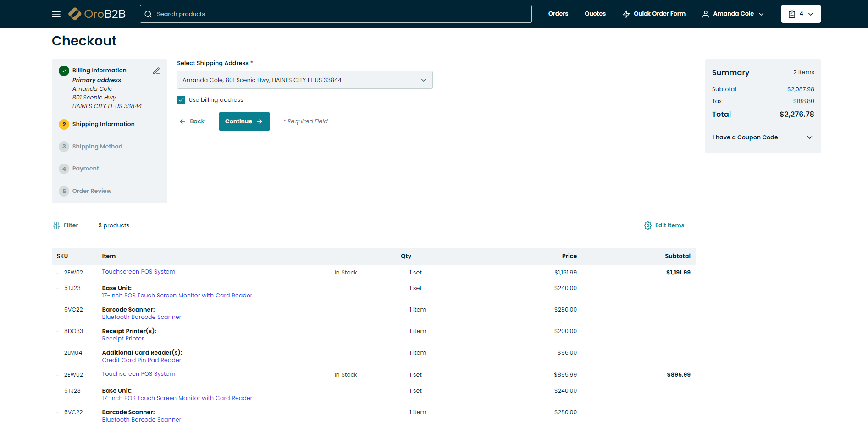
Task: Open the Credit Card Pin Pad Reader link
Action: [x=141, y=360]
